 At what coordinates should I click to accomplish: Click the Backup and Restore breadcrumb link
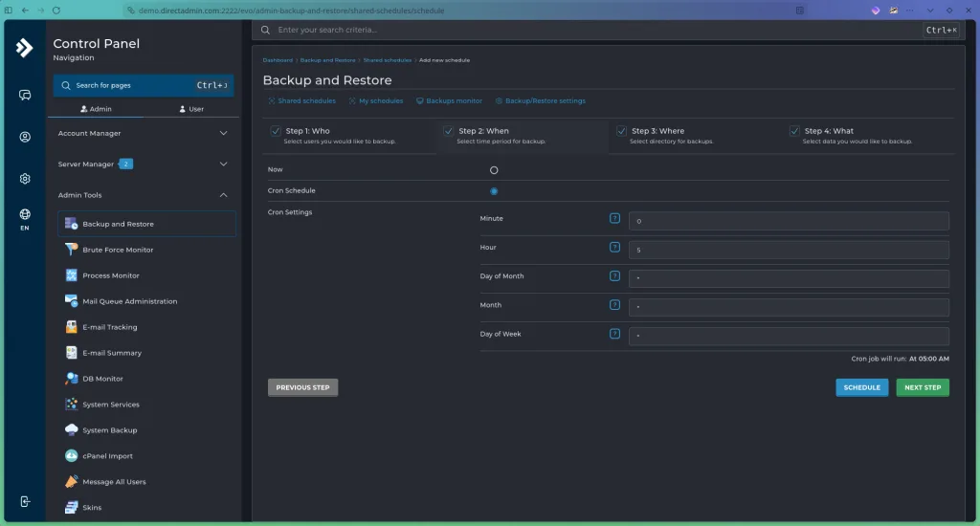(x=327, y=60)
